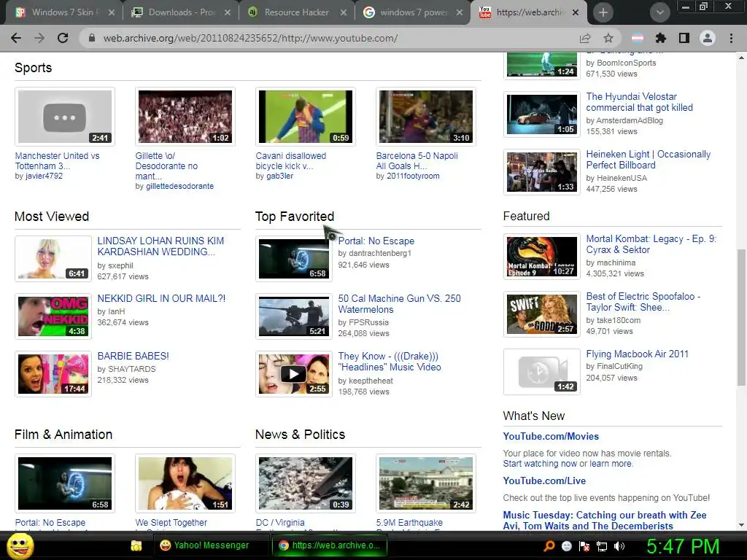This screenshot has width=747, height=560.
Task: Open Portal: No Escape Film & Animation thumbnail
Action: point(65,483)
